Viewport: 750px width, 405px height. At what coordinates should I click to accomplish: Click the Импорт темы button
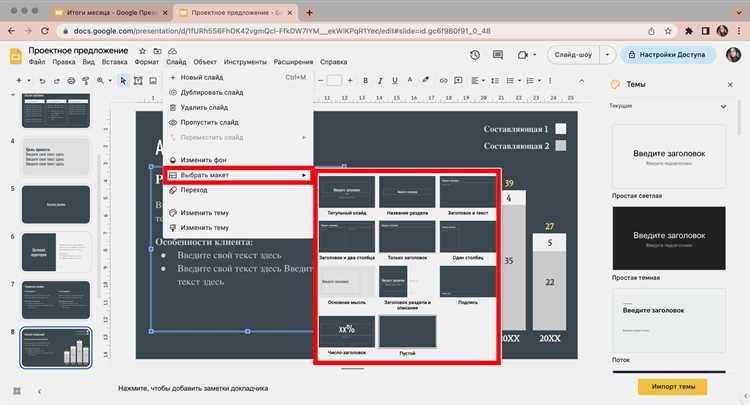pyautogui.click(x=673, y=386)
